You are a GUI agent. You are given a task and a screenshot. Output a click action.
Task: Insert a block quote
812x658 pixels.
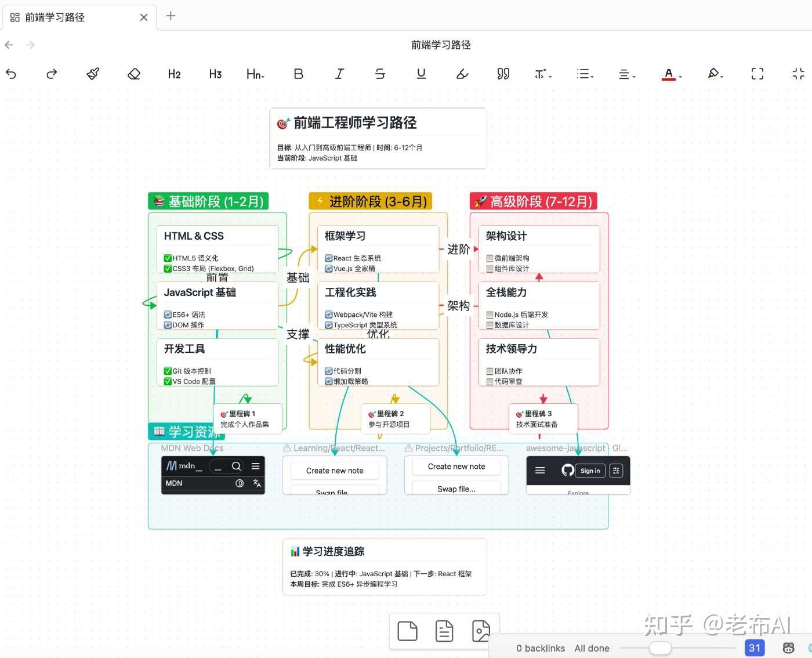(503, 74)
